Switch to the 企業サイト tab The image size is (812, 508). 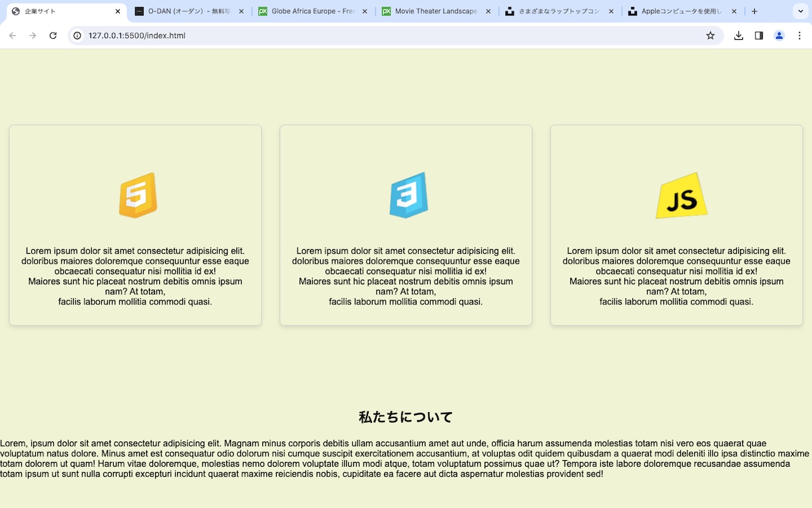65,11
